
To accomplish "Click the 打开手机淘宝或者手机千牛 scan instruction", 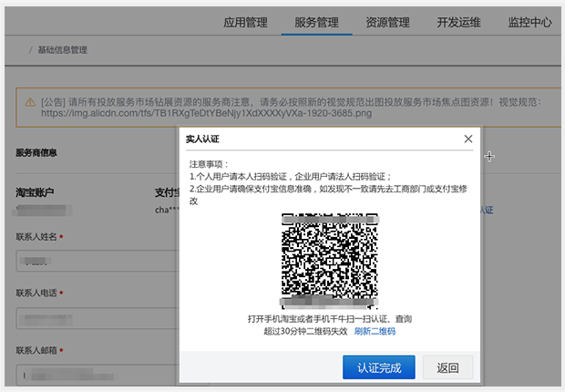I will 330,319.
